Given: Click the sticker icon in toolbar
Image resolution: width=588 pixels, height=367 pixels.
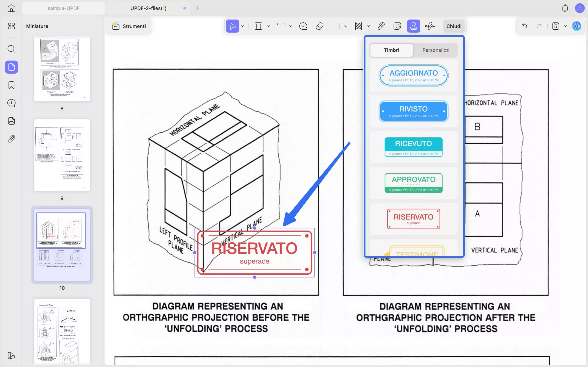Looking at the screenshot, I should point(397,26).
